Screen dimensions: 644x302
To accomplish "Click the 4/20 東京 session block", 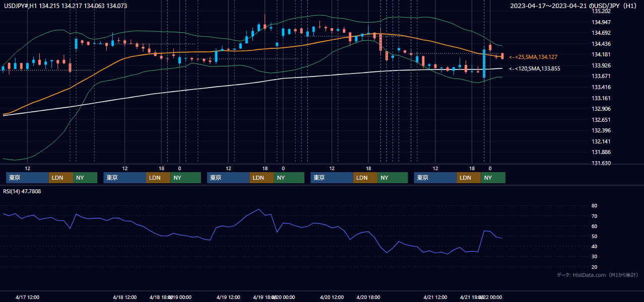I will pos(332,178).
